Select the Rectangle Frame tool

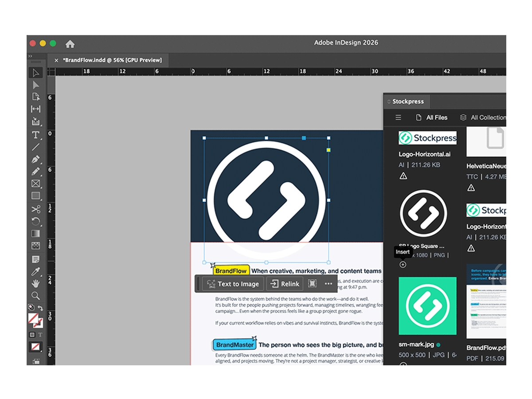36,184
